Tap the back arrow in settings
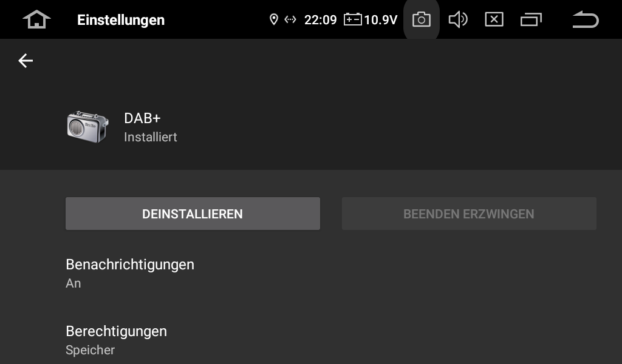The width and height of the screenshot is (622, 364). pyautogui.click(x=26, y=61)
